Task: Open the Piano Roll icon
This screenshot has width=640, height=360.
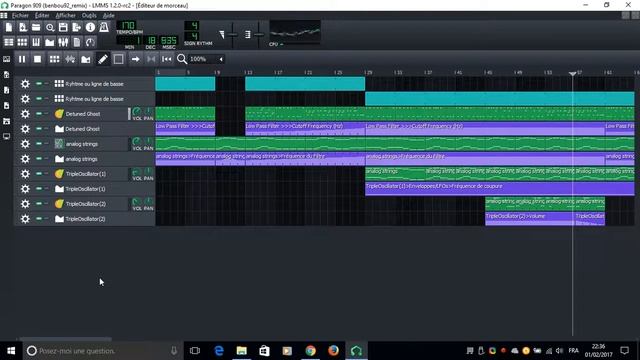Action: (36, 42)
